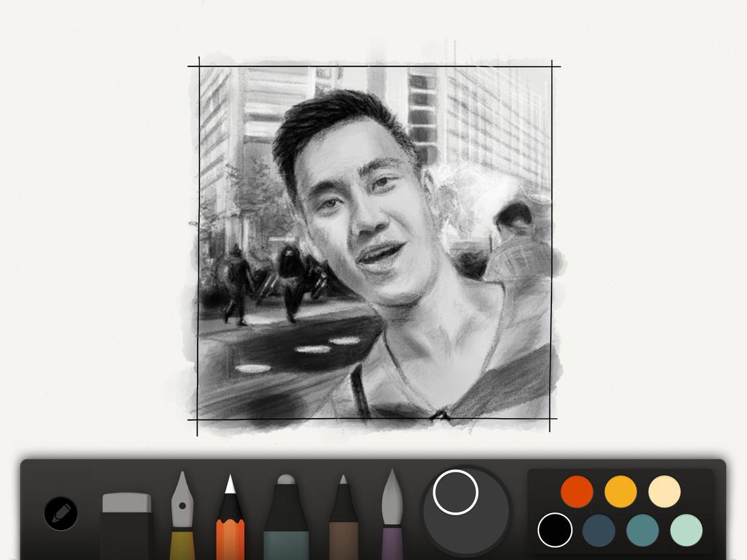Tap the round pencil badge on the tray
747x560 pixels.
click(60, 513)
